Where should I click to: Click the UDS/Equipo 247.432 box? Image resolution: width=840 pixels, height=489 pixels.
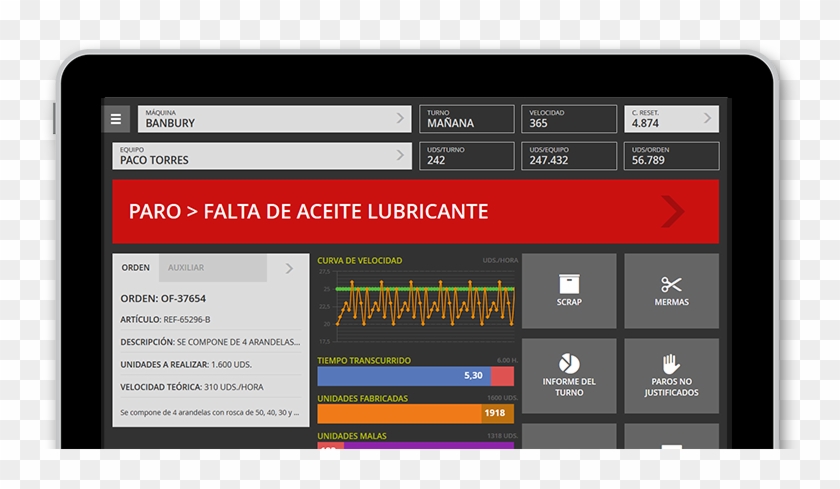(x=568, y=156)
